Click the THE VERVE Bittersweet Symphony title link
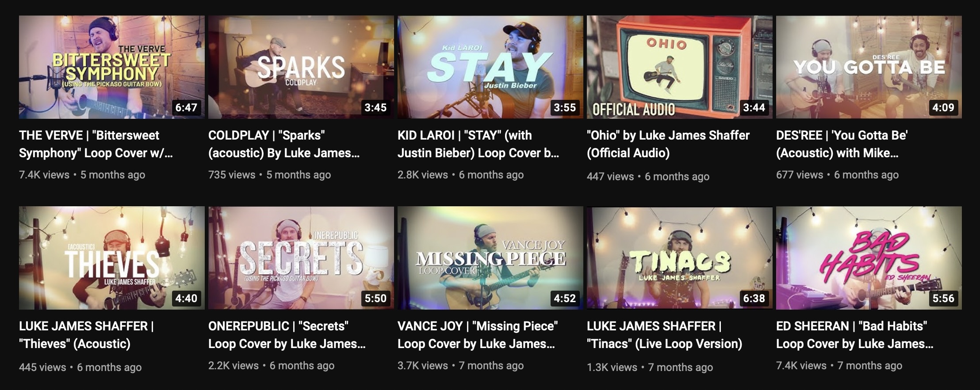 tap(96, 144)
